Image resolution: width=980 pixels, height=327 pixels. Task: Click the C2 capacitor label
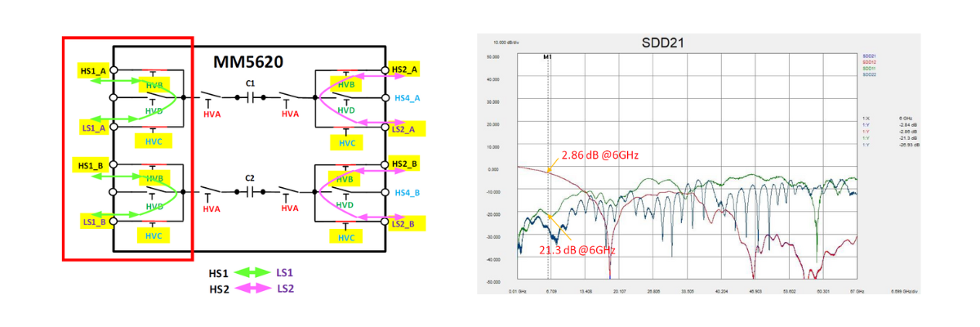pyautogui.click(x=250, y=178)
